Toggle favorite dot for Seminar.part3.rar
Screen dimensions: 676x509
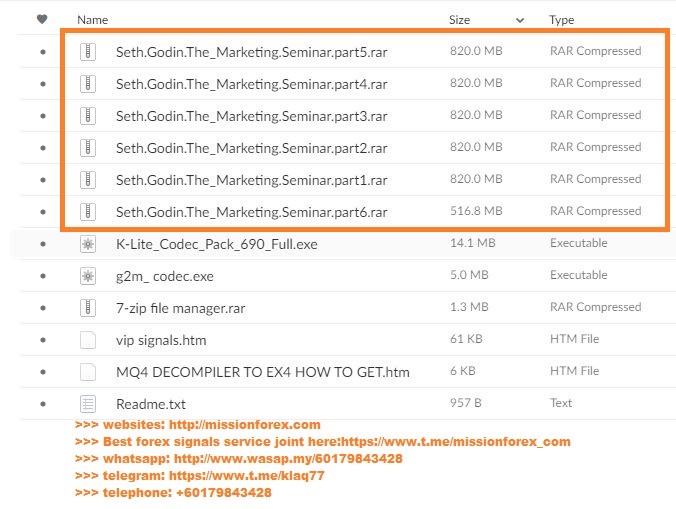[43, 116]
